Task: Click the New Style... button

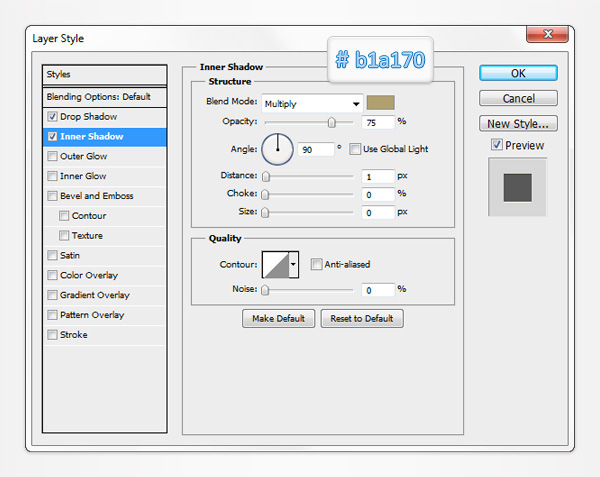Action: [517, 124]
